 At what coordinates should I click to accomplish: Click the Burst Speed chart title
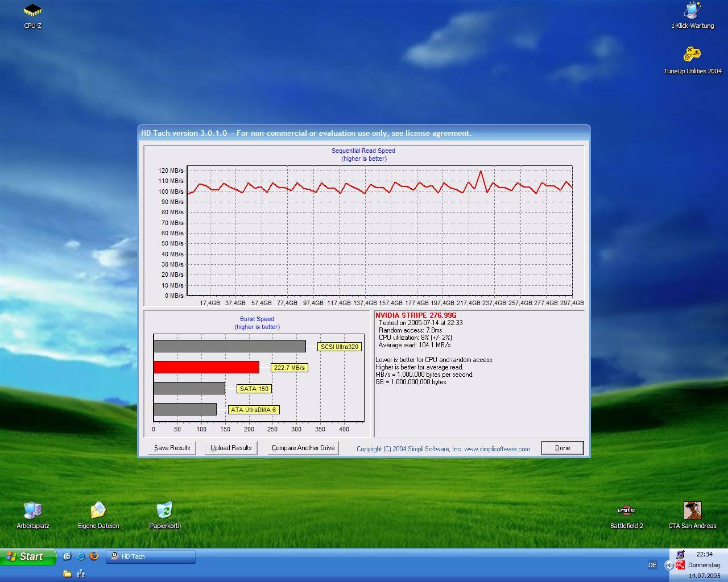[x=257, y=319]
